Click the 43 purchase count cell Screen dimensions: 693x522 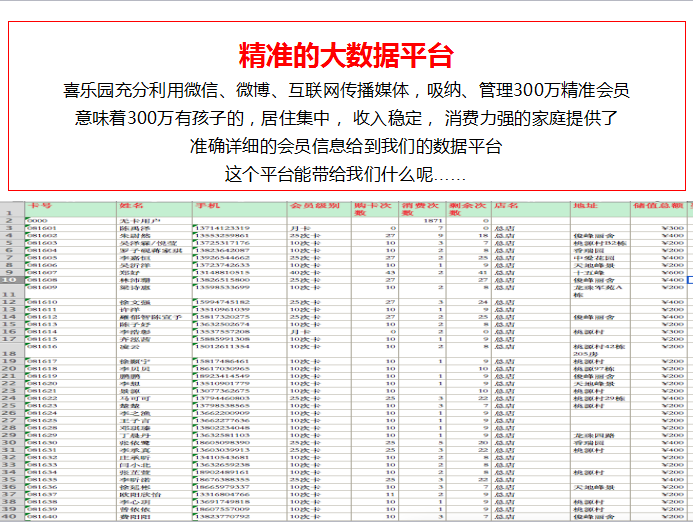point(375,272)
